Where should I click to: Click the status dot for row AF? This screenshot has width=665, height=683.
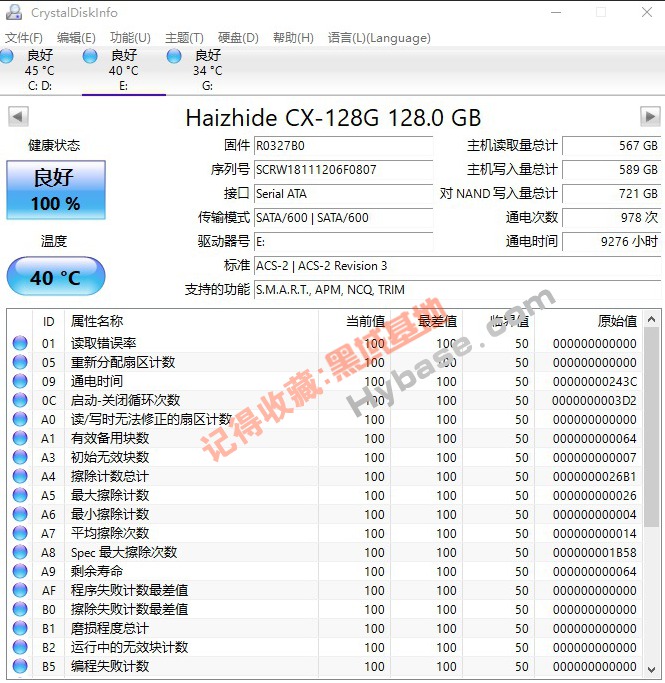20,590
